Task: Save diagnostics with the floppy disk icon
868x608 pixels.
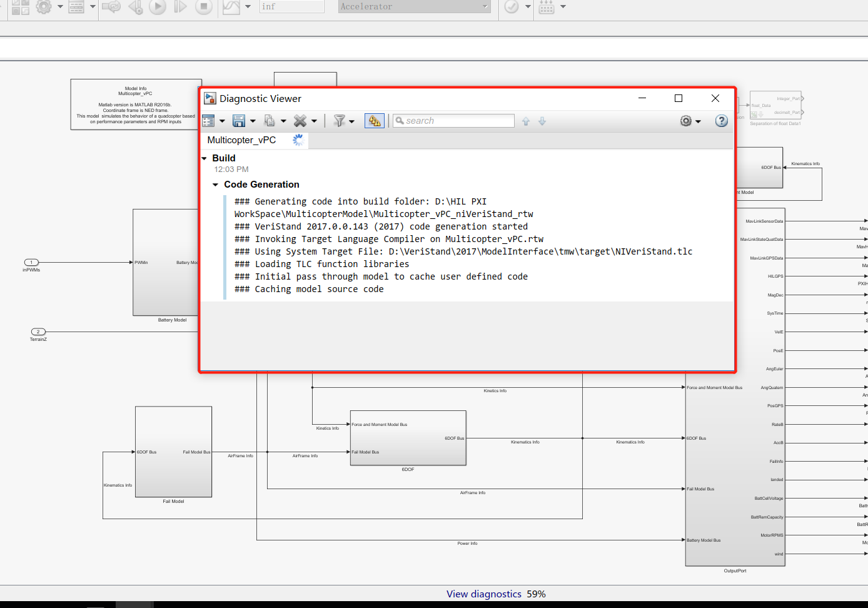Action: coord(238,121)
